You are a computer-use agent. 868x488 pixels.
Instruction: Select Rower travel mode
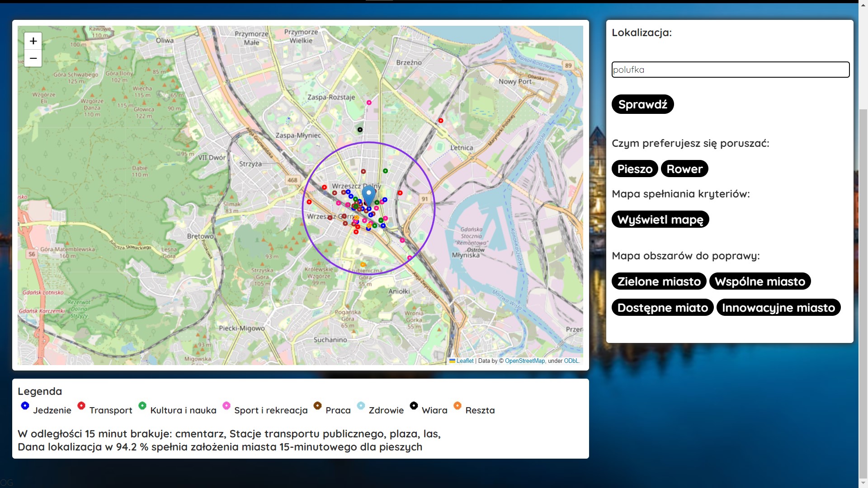click(x=684, y=169)
